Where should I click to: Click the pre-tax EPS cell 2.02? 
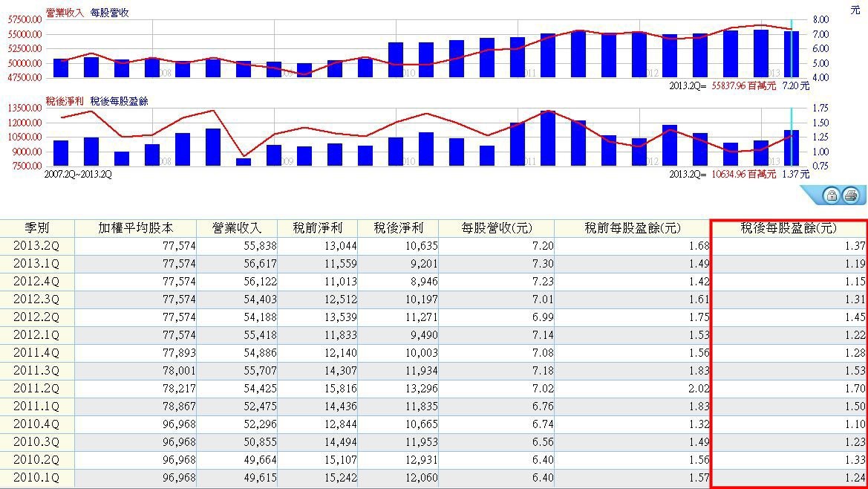[x=632, y=388]
